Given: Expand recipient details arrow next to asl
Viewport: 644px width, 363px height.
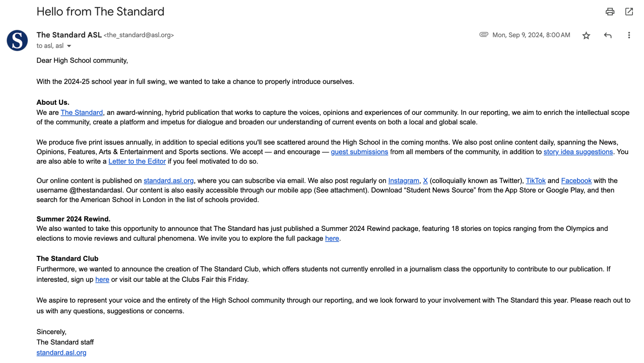Looking at the screenshot, I should point(69,46).
